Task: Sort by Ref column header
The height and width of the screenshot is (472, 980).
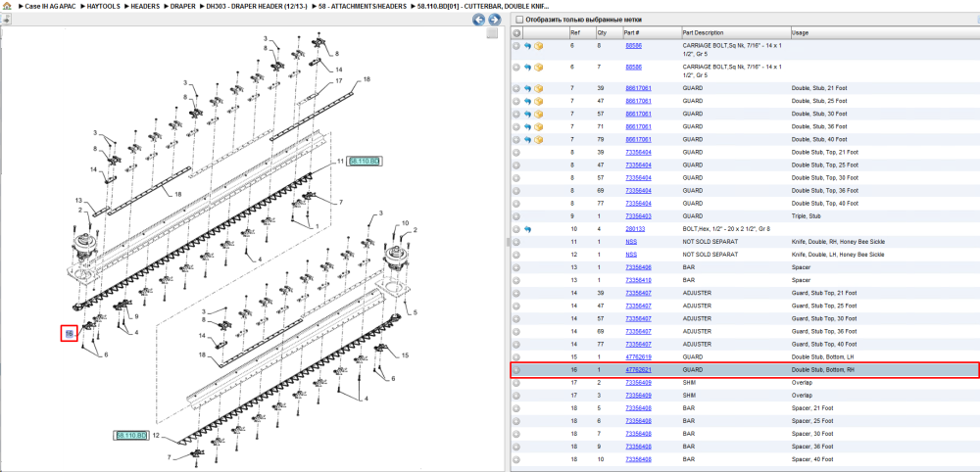Action: [x=581, y=32]
